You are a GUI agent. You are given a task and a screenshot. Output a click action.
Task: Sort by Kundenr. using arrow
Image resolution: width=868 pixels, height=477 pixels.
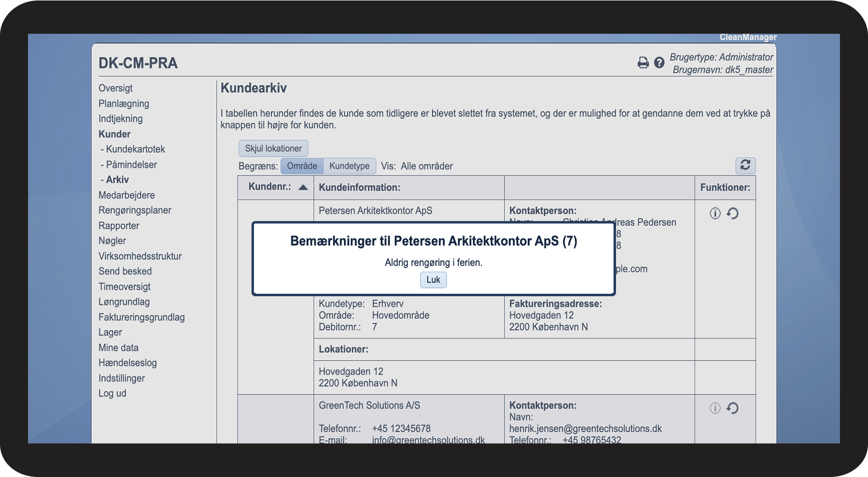[x=303, y=187]
